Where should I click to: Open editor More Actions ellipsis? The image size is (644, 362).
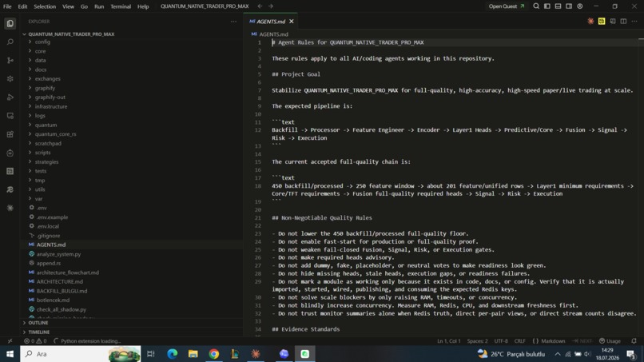[634, 22]
